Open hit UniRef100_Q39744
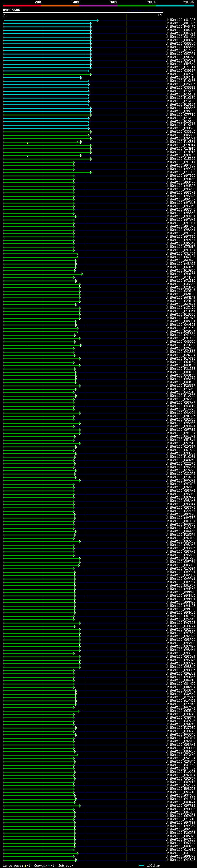 pos(180,626)
